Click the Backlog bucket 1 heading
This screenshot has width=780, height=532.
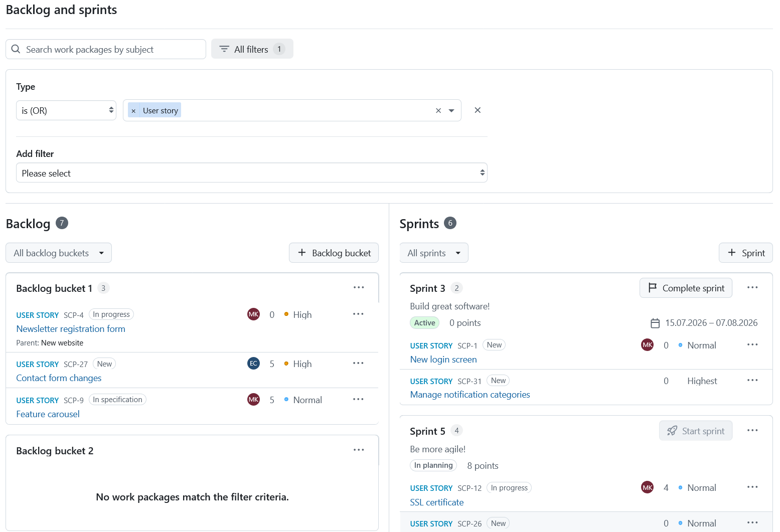coord(54,288)
